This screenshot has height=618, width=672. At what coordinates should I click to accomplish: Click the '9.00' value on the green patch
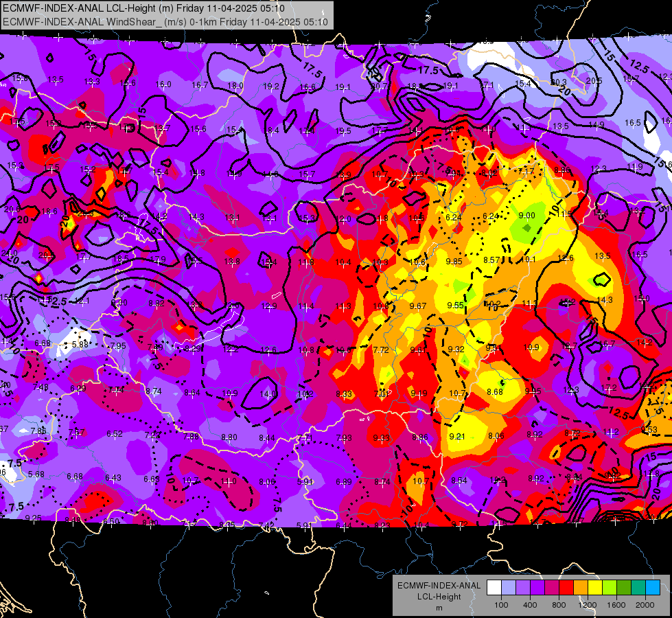click(x=526, y=216)
